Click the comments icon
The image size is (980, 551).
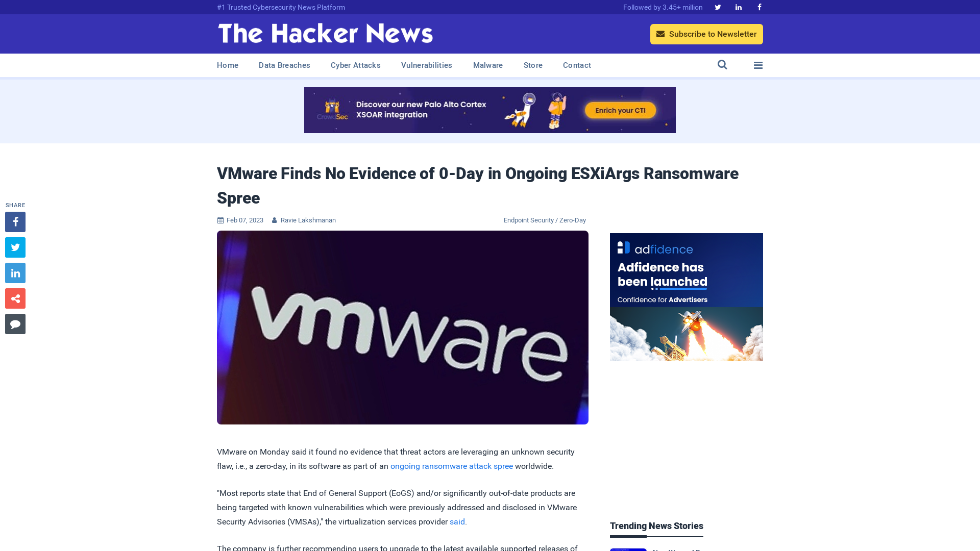coord(15,323)
